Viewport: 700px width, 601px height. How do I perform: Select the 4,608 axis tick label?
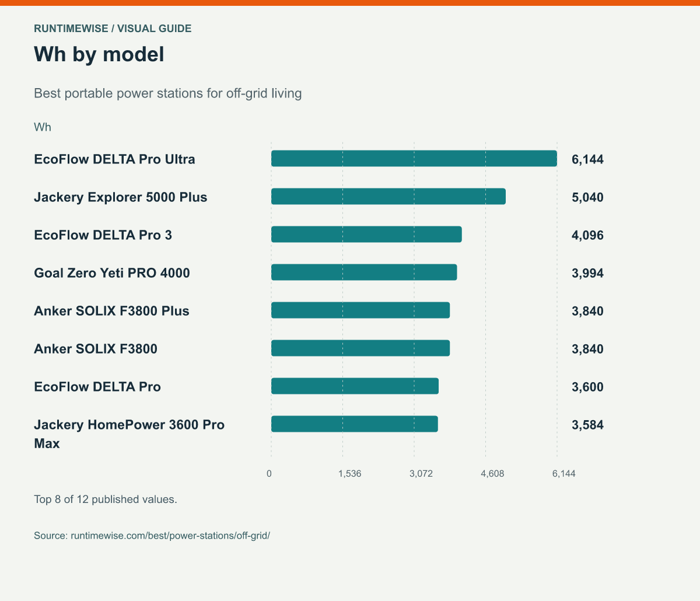(492, 473)
